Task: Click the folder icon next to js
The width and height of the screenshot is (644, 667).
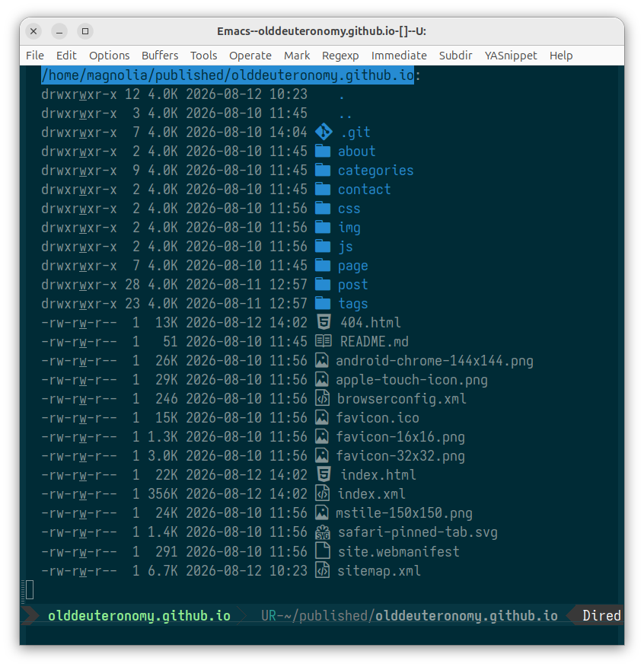Action: click(323, 246)
